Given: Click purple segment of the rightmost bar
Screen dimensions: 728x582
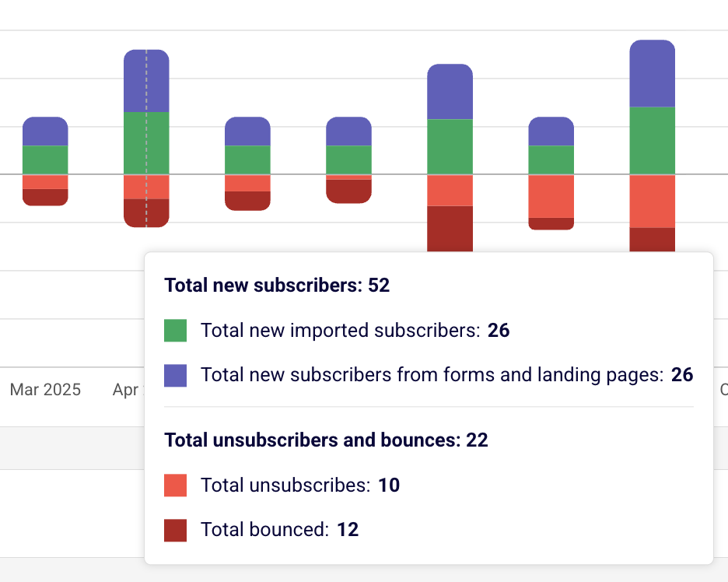Looking at the screenshot, I should [652, 74].
